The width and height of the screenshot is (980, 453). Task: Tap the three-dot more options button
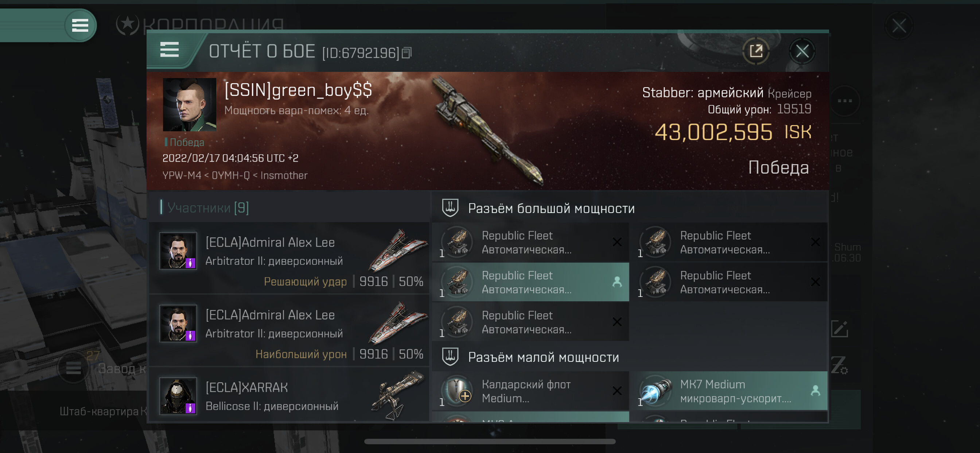coord(845,101)
